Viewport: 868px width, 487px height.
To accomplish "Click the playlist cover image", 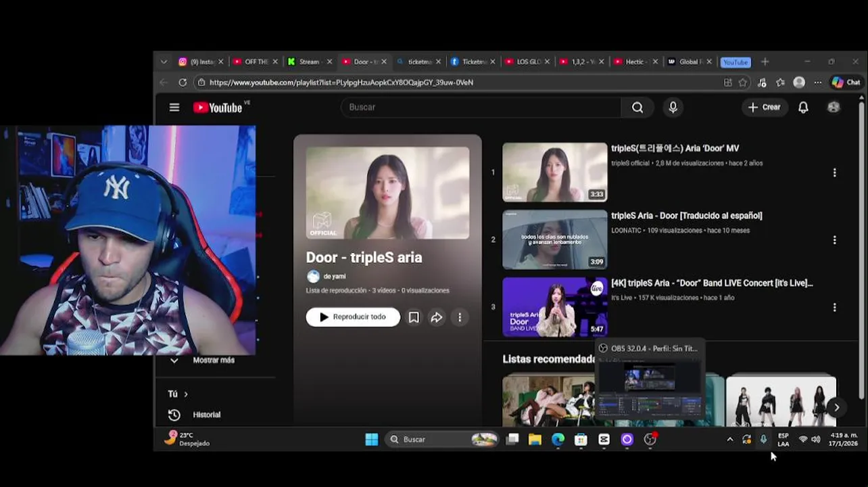I will pyautogui.click(x=387, y=193).
